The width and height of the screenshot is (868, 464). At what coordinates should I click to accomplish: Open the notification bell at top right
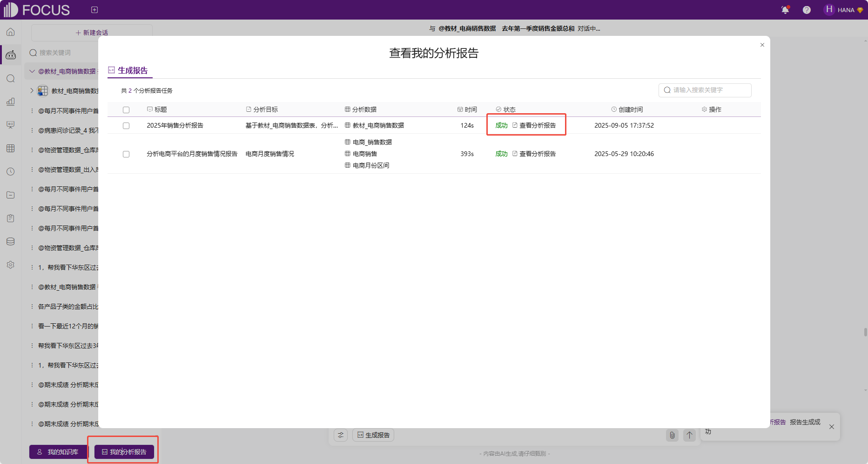click(x=786, y=9)
